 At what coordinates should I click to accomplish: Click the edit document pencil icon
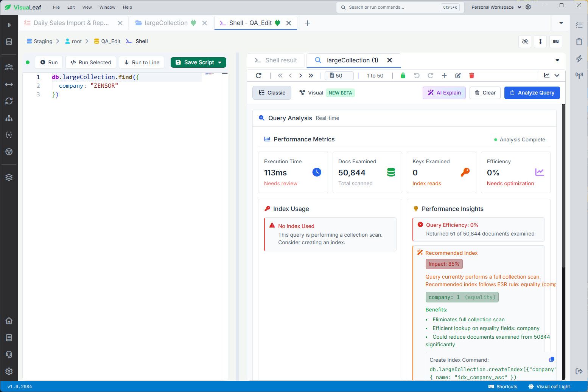[458, 76]
